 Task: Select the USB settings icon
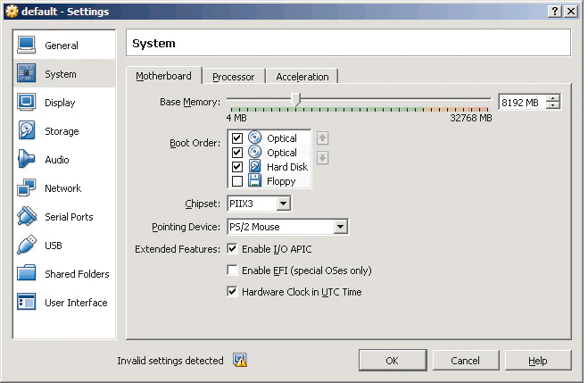pyautogui.click(x=27, y=246)
